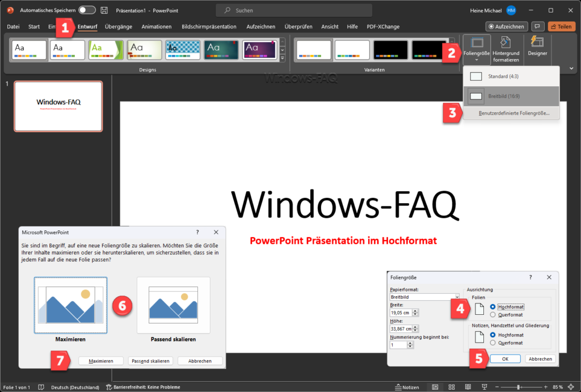Select Standard (4:3) slide size
This screenshot has height=392, width=581.
click(x=511, y=77)
